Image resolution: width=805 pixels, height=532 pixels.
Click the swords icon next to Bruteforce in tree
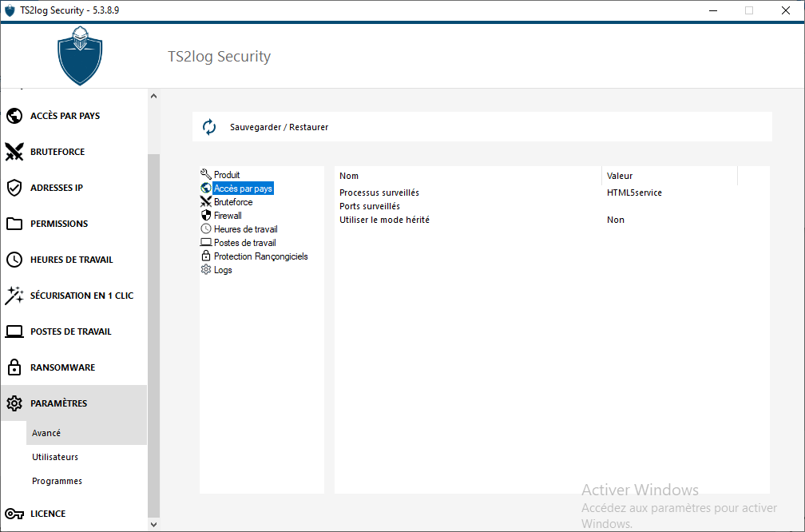pos(206,202)
